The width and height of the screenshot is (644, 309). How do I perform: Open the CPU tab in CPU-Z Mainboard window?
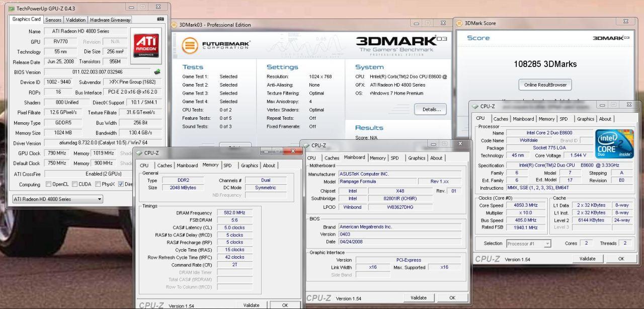click(x=311, y=158)
